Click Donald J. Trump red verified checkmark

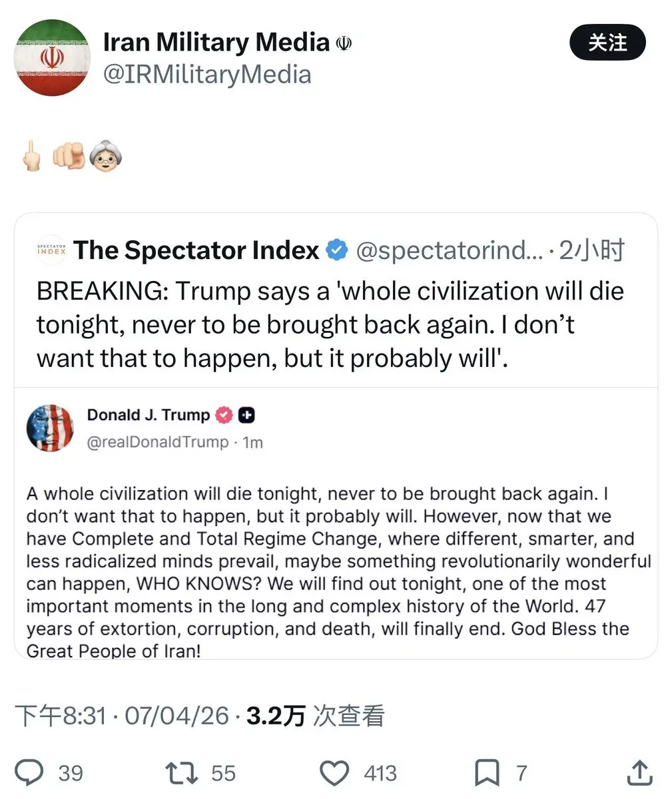(224, 415)
